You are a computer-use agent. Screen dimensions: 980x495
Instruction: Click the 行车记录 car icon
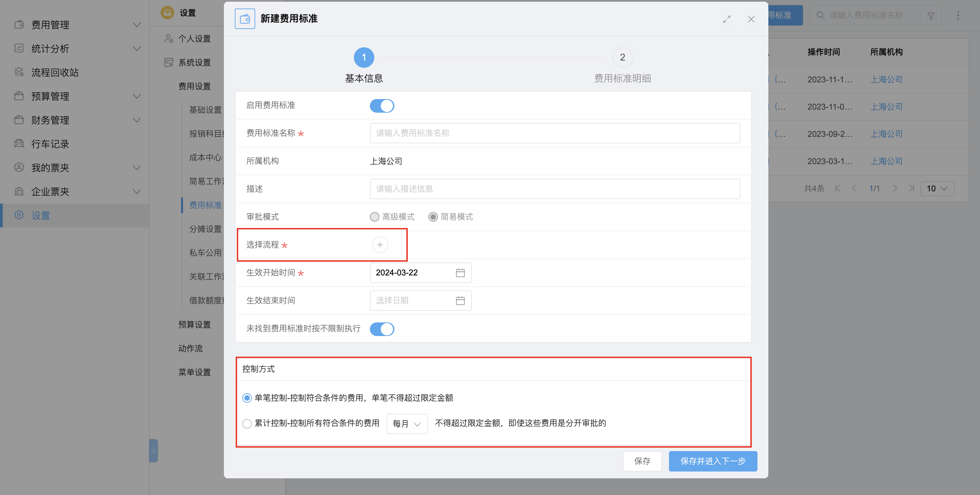click(x=19, y=144)
